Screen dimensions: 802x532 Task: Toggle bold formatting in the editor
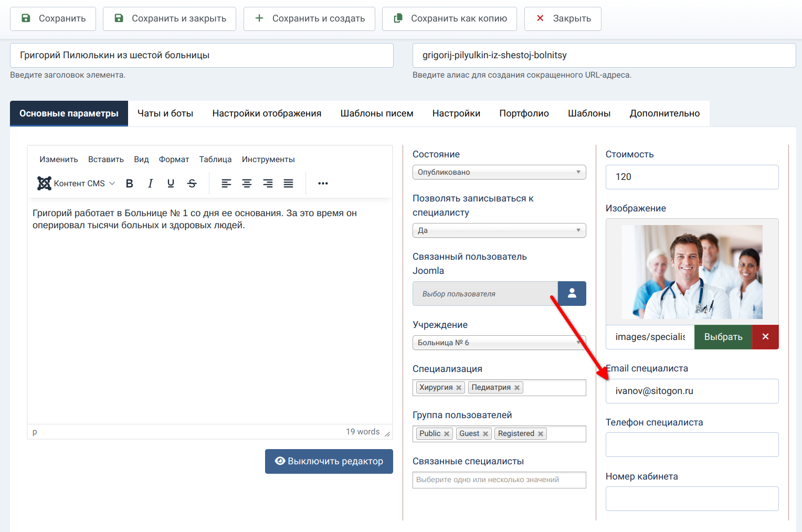pyautogui.click(x=130, y=183)
